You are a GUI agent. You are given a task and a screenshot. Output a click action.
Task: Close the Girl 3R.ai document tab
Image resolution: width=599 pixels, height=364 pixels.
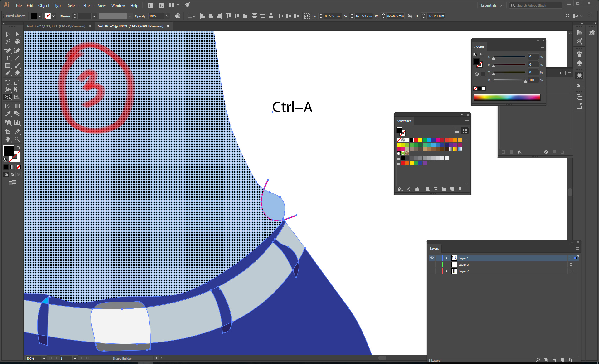pos(168,26)
